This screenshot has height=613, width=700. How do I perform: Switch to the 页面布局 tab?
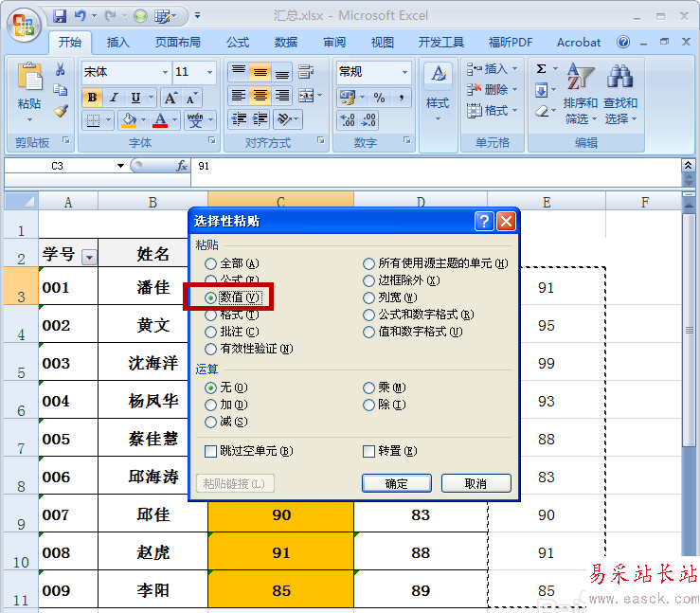coord(178,43)
